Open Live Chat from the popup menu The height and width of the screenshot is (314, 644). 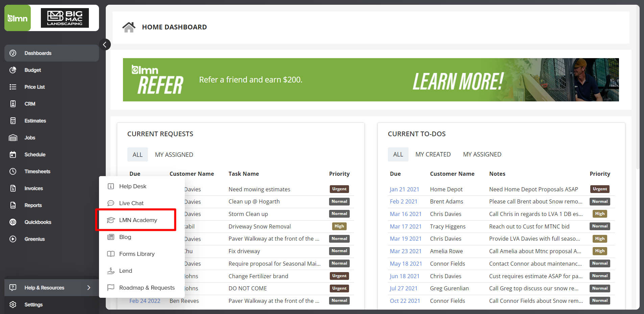click(x=131, y=203)
